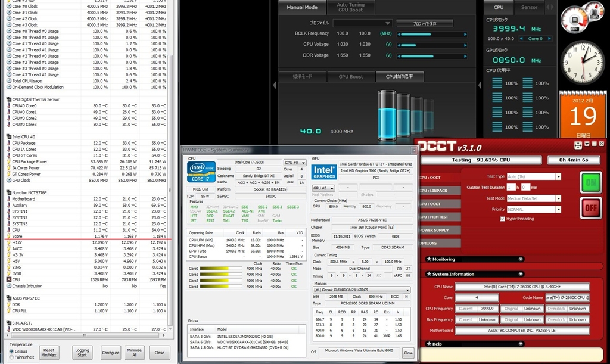Screen dimensions: 610x364
Task: Toggle the Hyperthreading checkbox in OCCT
Action: [x=503, y=219]
